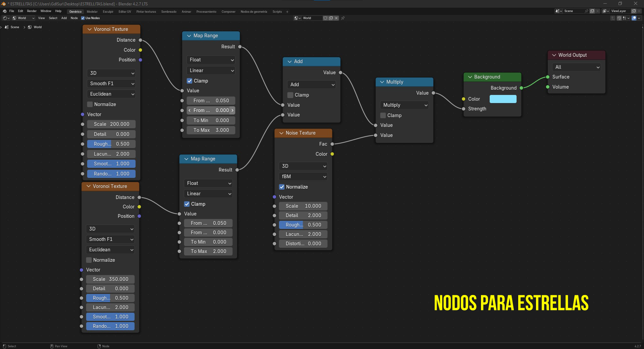The height and width of the screenshot is (349, 644).
Task: Uncheck Normalize on the Noise Texture node
Action: pyautogui.click(x=282, y=187)
